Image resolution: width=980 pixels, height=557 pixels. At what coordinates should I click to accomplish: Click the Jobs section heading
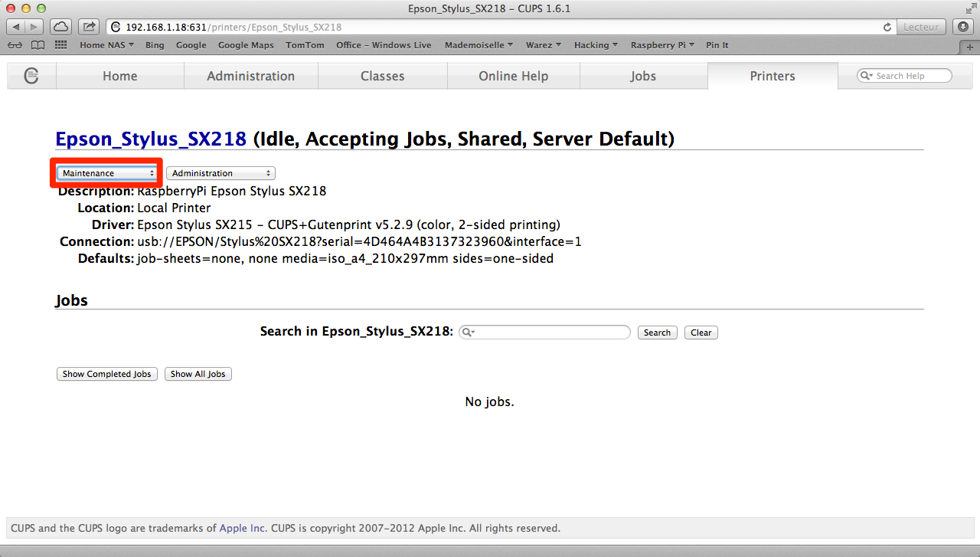71,300
